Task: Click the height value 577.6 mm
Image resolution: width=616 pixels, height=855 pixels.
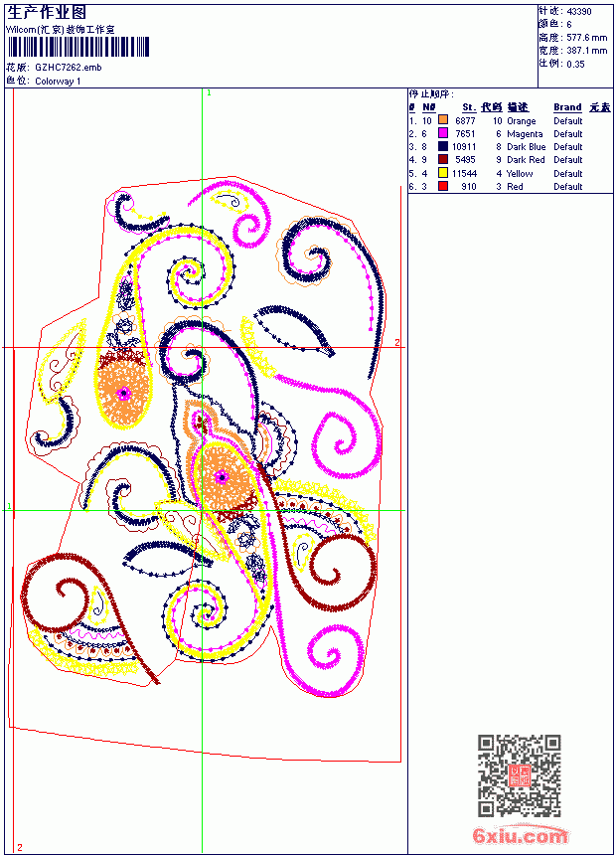Action: (586, 38)
